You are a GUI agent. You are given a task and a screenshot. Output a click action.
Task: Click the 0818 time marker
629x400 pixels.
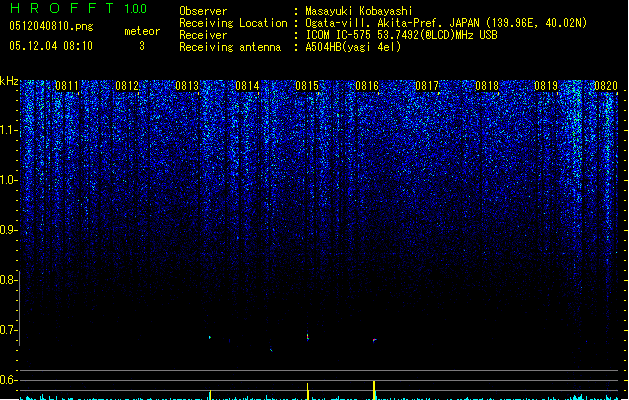[x=487, y=86]
